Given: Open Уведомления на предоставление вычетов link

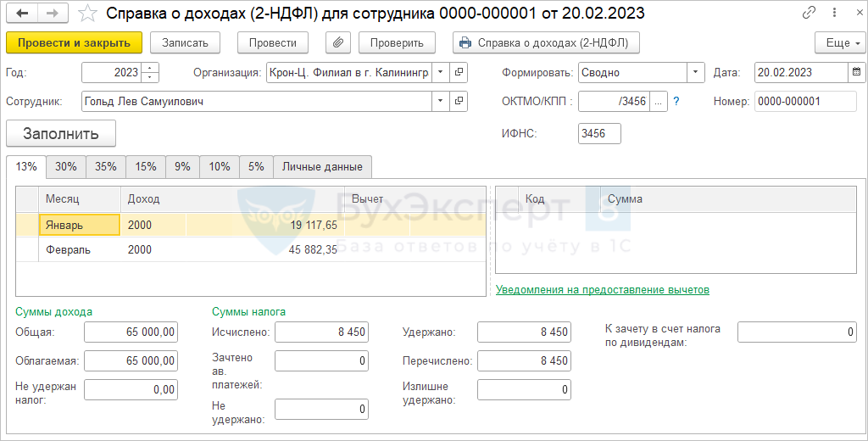Looking at the screenshot, I should 602,290.
